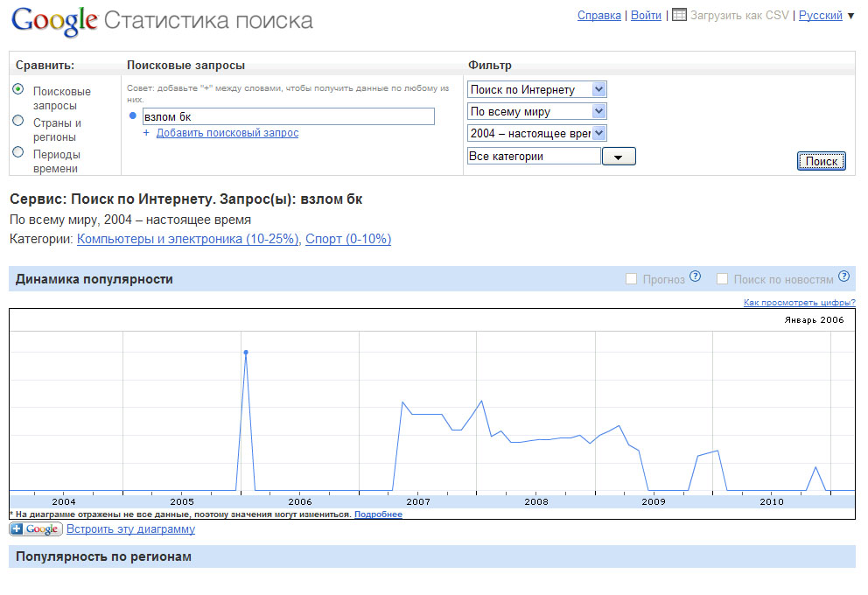Click the Войти link
This screenshot has width=868, height=595.
[x=646, y=16]
